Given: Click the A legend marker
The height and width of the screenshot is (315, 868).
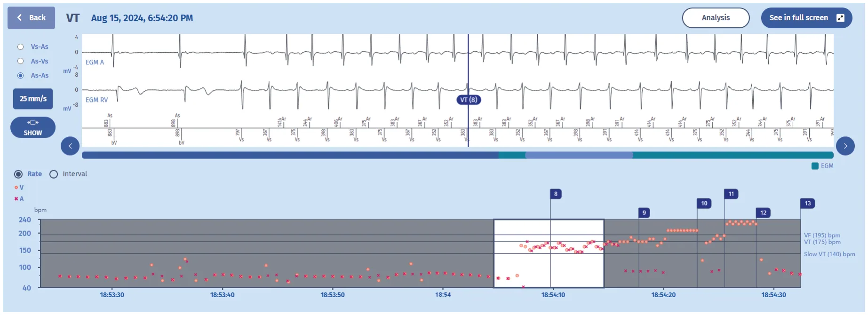Looking at the screenshot, I should click(x=16, y=199).
